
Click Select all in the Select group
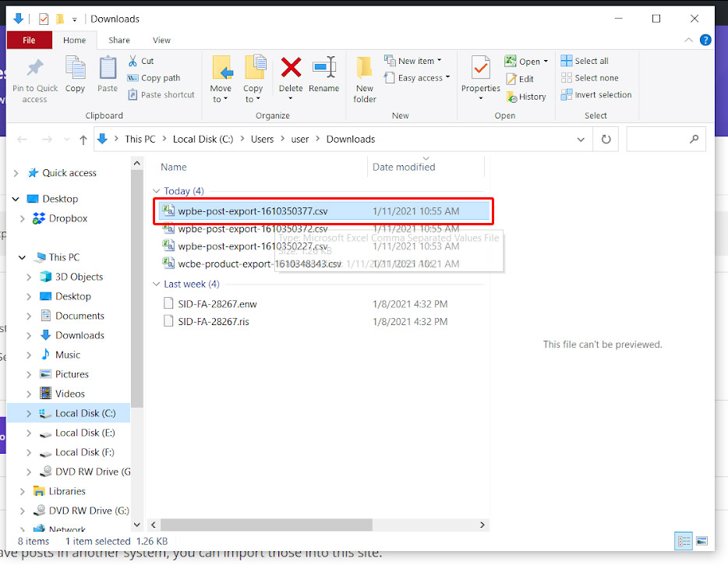pos(585,61)
